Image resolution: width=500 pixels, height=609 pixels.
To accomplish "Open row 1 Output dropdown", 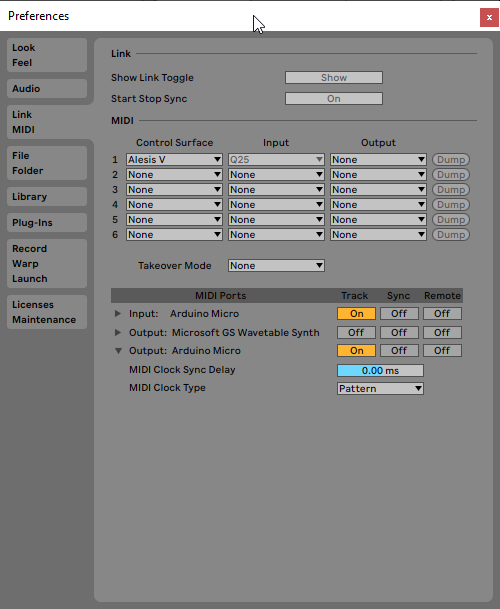I will tap(378, 160).
